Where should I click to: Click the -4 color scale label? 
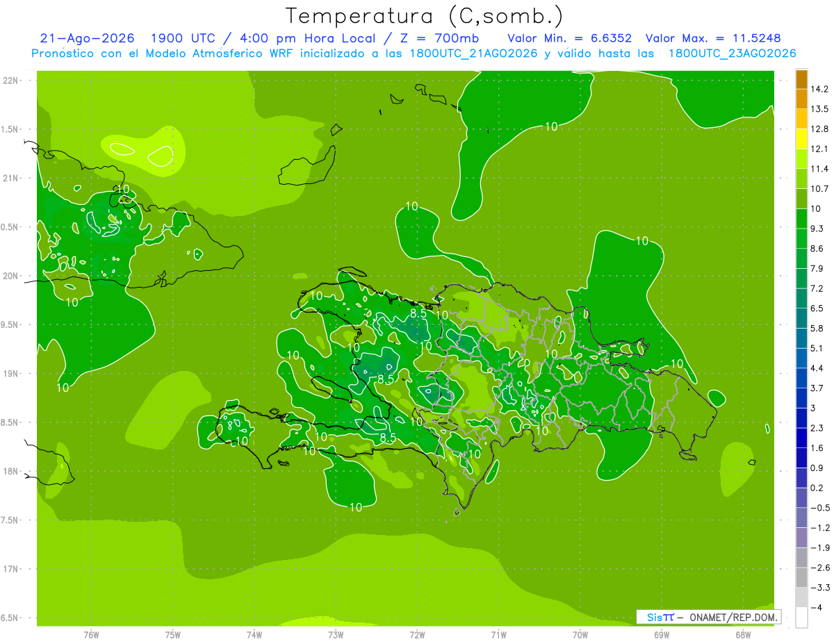pyautogui.click(x=817, y=607)
